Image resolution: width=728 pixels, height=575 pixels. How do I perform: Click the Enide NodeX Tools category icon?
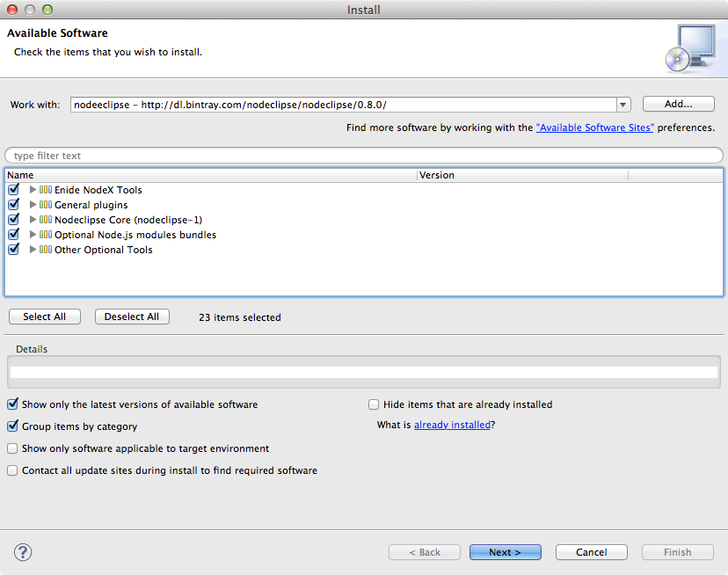pos(46,190)
